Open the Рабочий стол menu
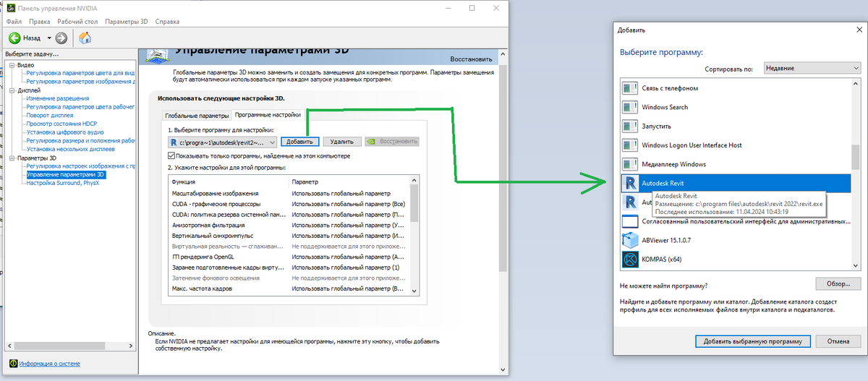The width and height of the screenshot is (868, 381). pos(78,22)
